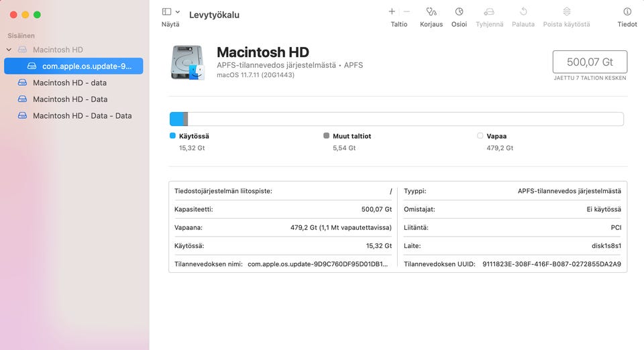Click the Kapasiteetti 500,07 Gt table value
Screen dimensions: 644x350
(x=376, y=209)
